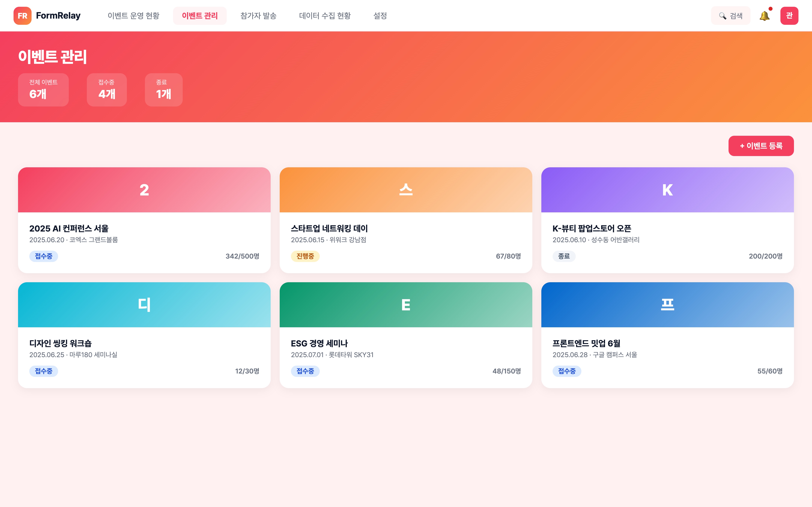The width and height of the screenshot is (812, 507).
Task: Select the 종료 1개 stat chip
Action: [163, 90]
